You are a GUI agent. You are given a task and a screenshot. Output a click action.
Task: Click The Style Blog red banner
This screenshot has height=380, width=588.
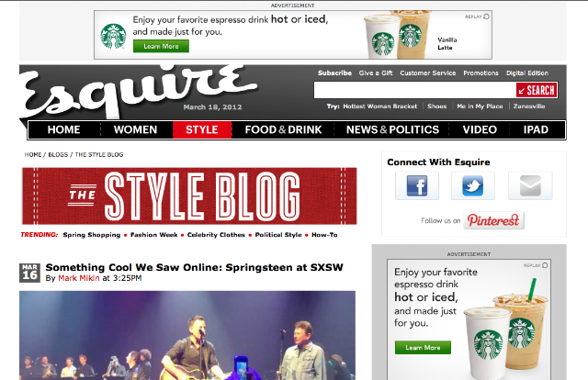189,196
